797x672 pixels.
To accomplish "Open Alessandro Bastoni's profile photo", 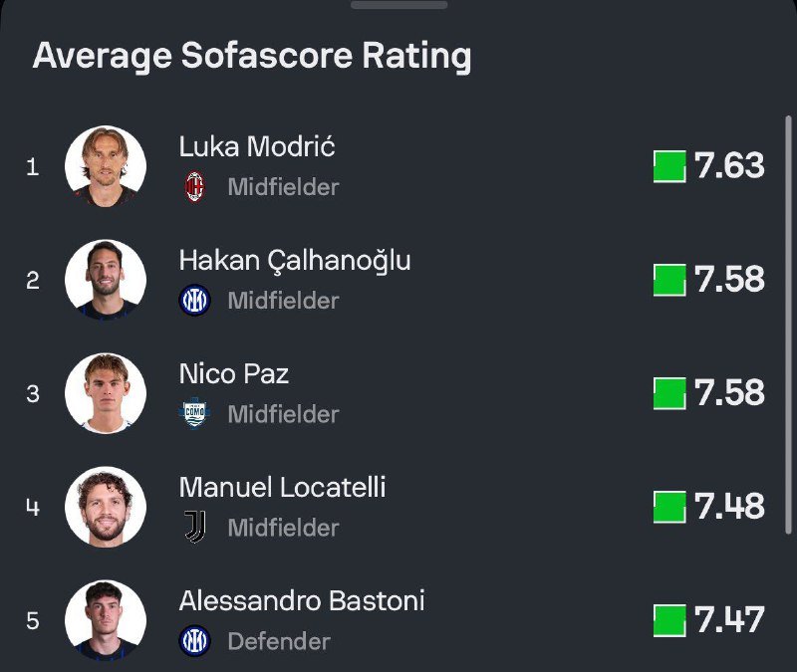I will (106, 619).
